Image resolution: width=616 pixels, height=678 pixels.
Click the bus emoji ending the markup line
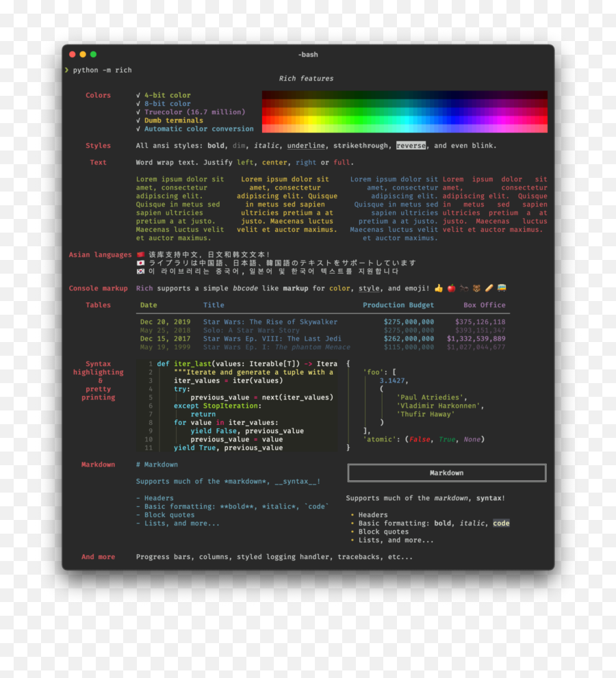[x=501, y=288]
